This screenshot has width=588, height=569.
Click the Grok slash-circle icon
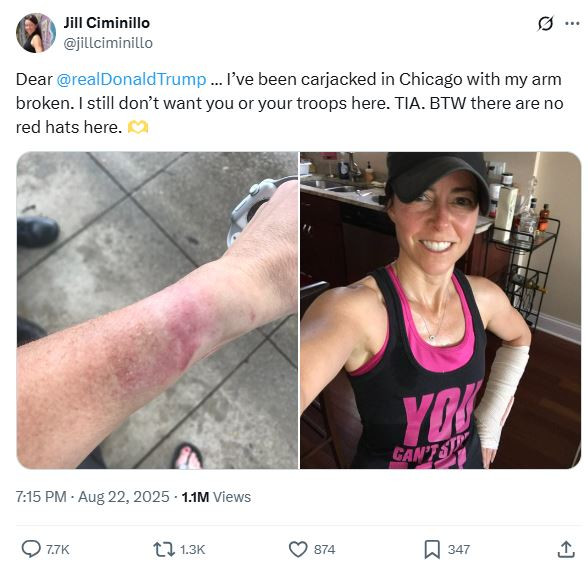click(545, 24)
